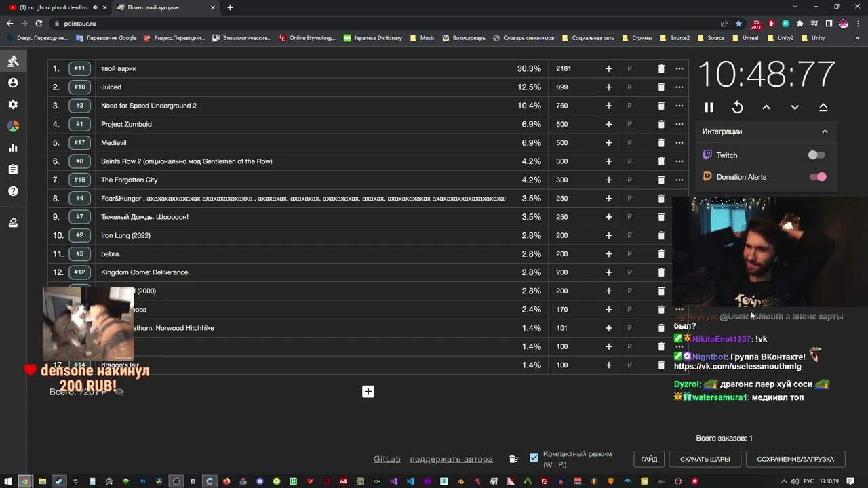
Task: Pause the auction timer
Action: pos(709,107)
